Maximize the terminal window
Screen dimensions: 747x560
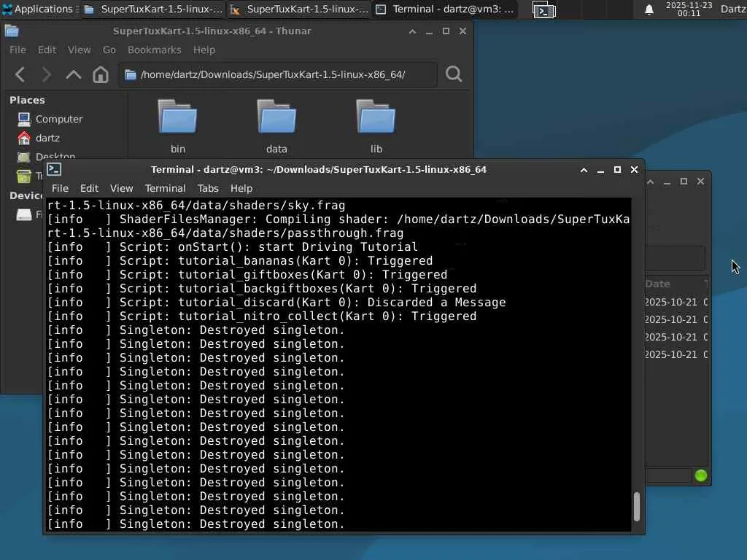pos(617,170)
